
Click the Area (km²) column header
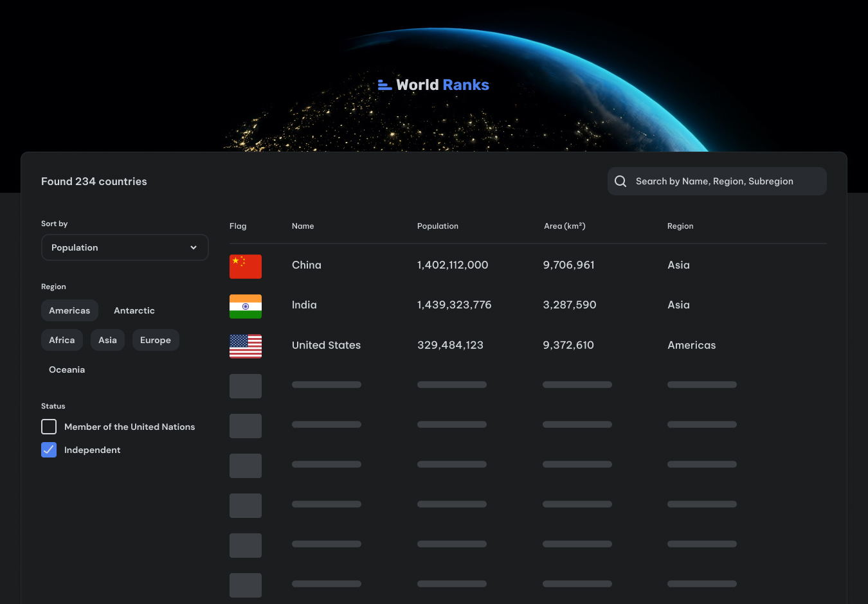coord(565,226)
